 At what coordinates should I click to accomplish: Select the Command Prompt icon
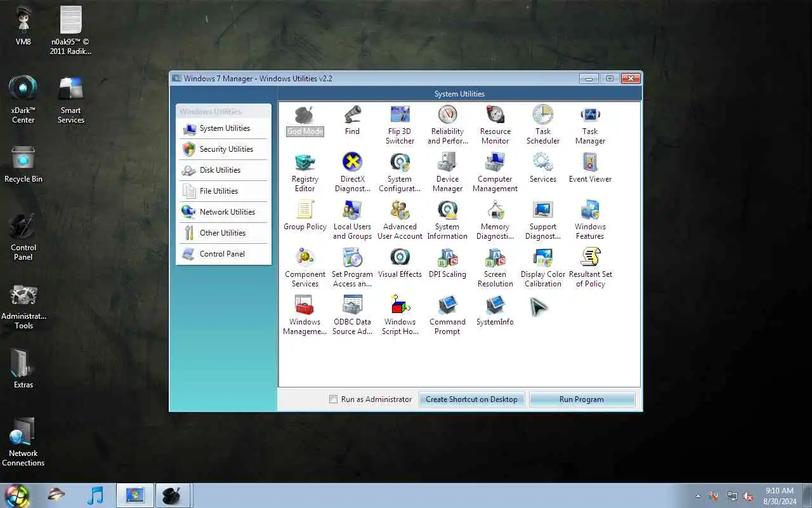coord(447,305)
